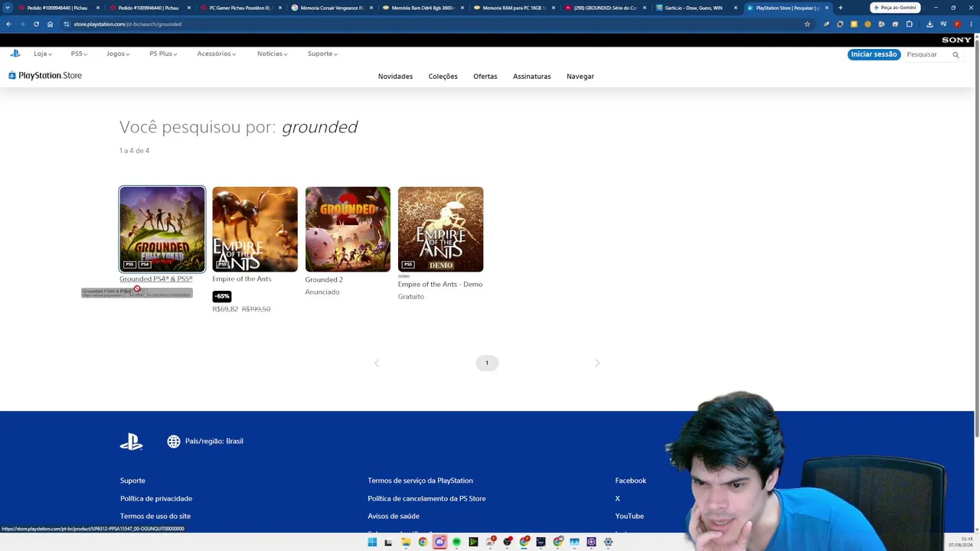
Task: Go to the previous results page arrow
Action: pyautogui.click(x=377, y=363)
